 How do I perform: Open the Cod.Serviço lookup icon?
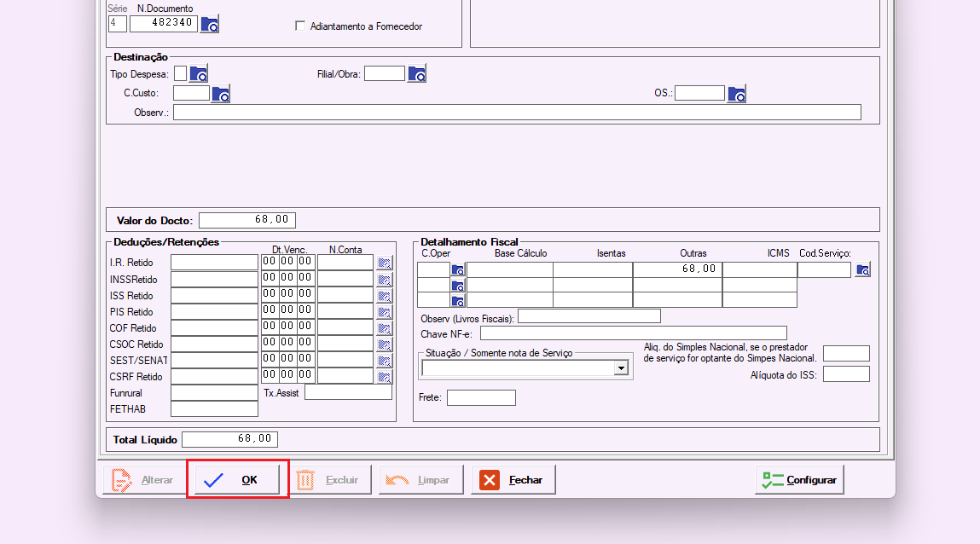862,269
